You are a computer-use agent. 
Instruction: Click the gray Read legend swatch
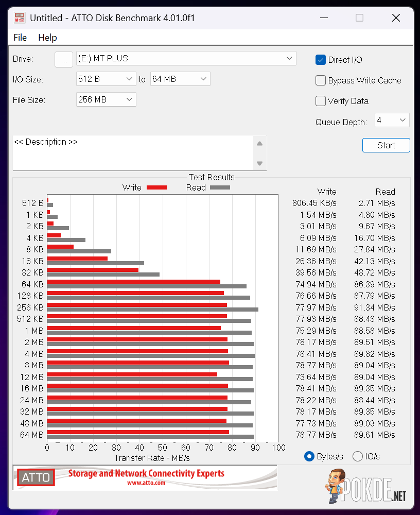[220, 187]
